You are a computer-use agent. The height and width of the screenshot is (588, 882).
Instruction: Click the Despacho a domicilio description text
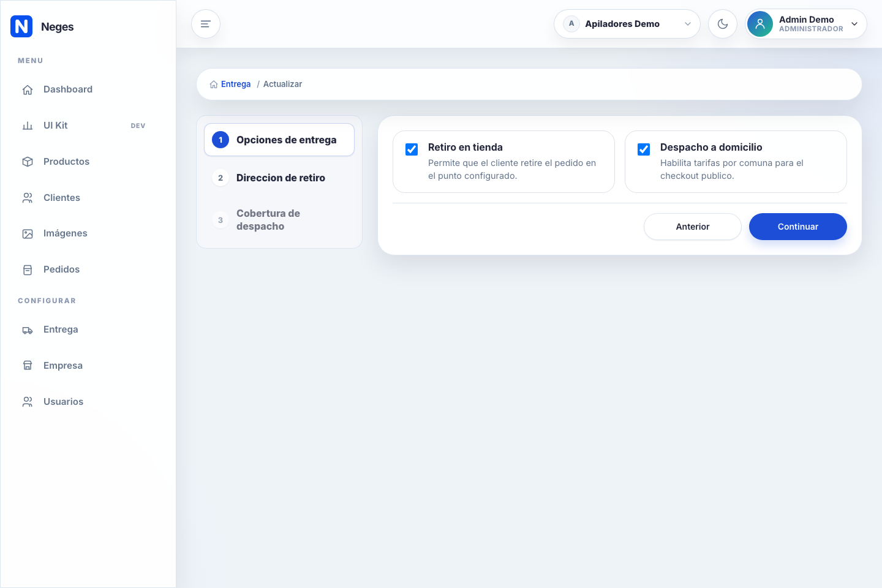pos(732,170)
